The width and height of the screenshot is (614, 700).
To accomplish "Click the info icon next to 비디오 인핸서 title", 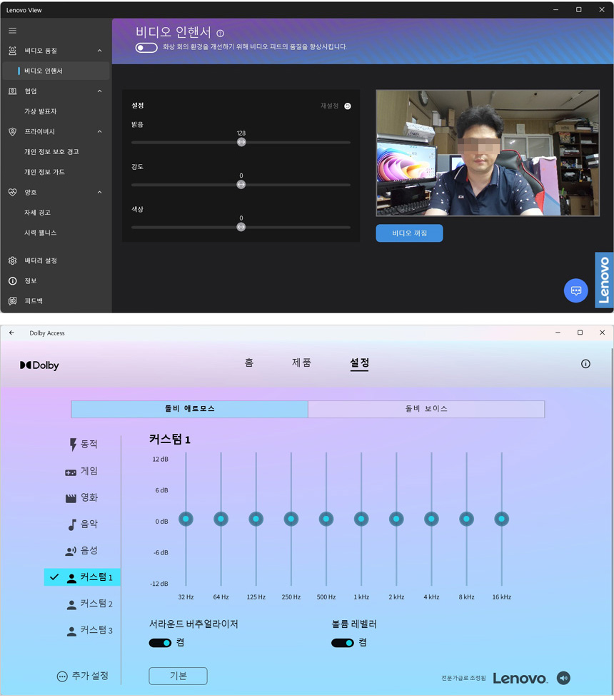I will click(221, 34).
